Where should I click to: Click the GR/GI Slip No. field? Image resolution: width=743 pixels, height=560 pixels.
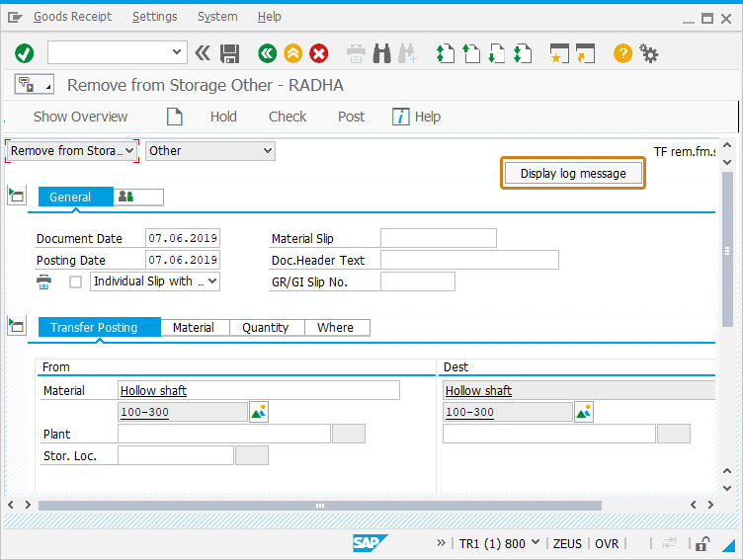418,281
